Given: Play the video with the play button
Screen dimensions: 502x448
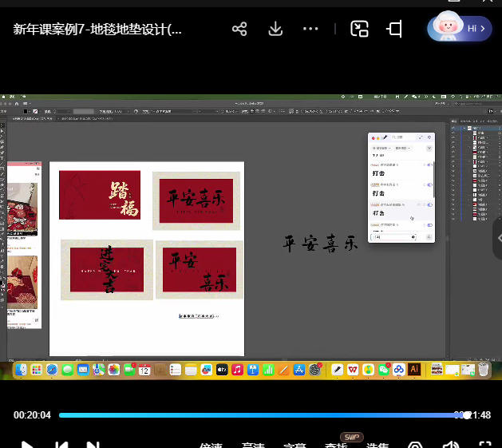Looking at the screenshot, I should [x=26, y=444].
